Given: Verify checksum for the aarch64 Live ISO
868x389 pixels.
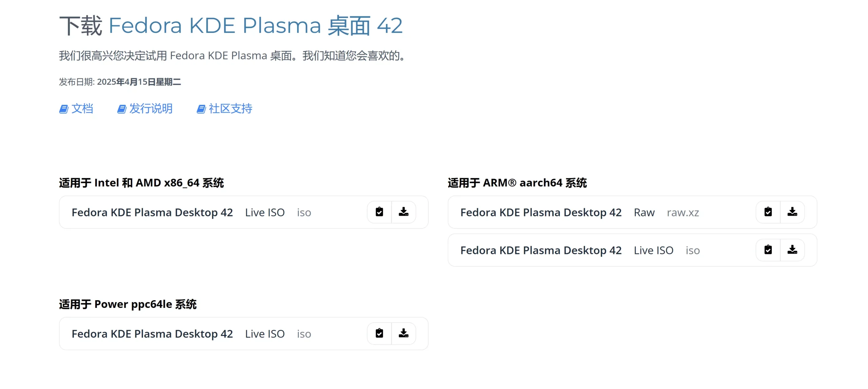Looking at the screenshot, I should pos(768,250).
